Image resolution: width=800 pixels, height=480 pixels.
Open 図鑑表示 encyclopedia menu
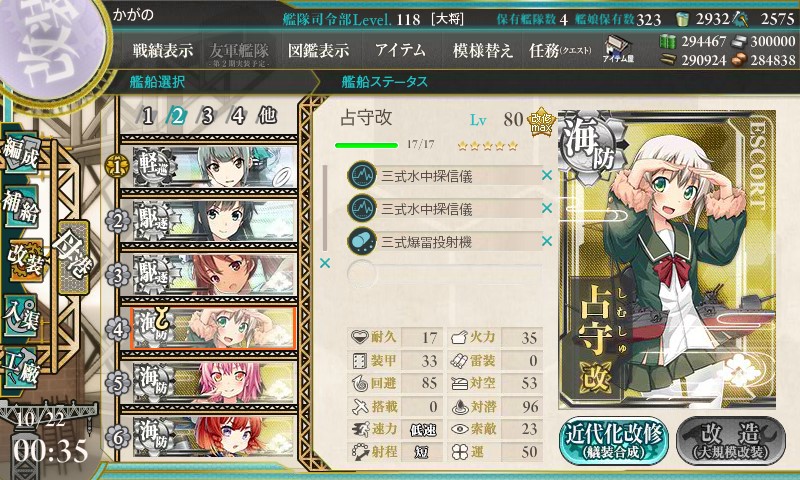[318, 50]
